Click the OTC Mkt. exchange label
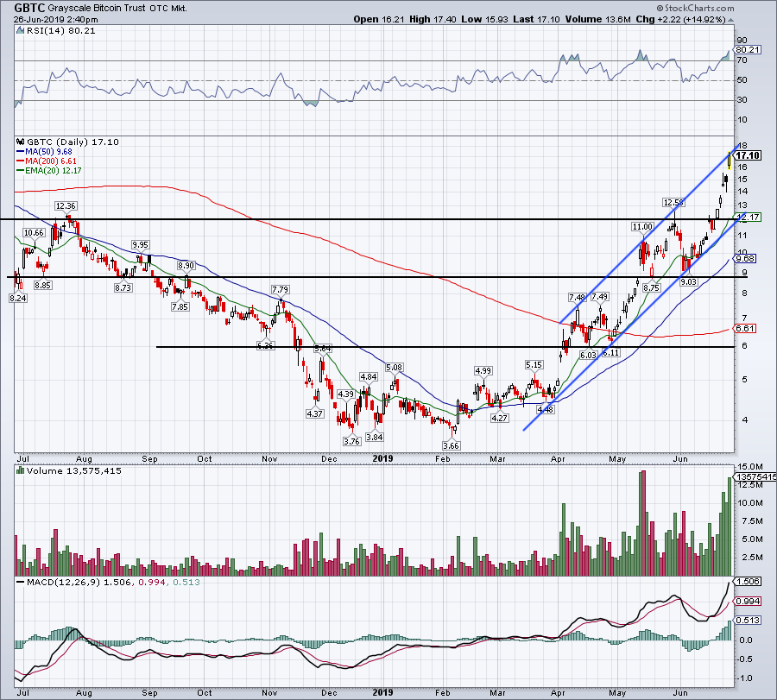Viewport: 777px width, 700px height. click(x=168, y=9)
